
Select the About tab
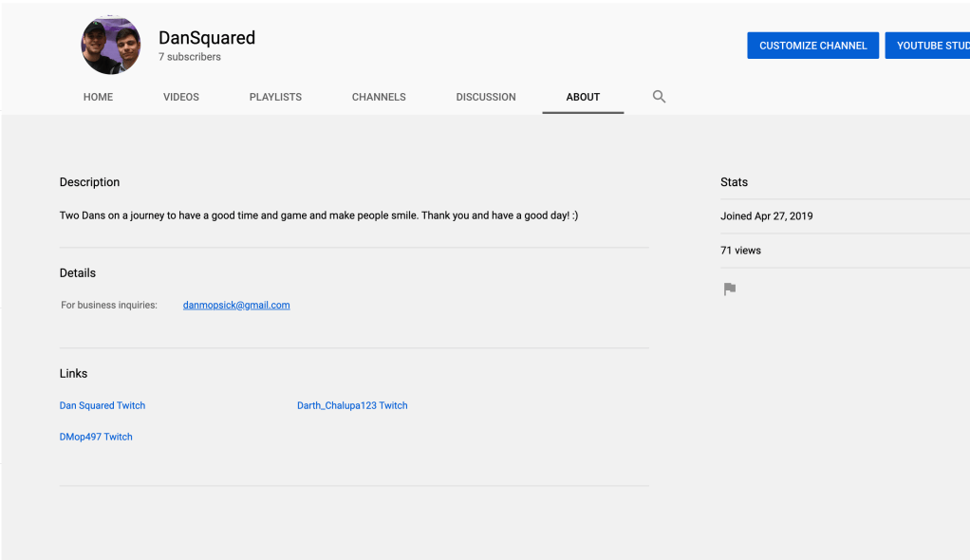[x=583, y=97]
